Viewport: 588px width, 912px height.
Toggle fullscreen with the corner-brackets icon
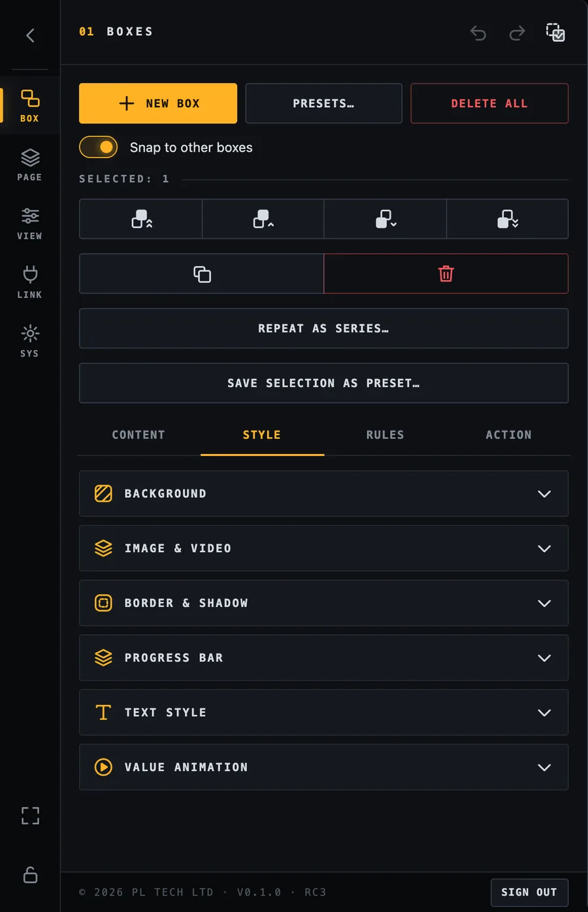tap(30, 815)
